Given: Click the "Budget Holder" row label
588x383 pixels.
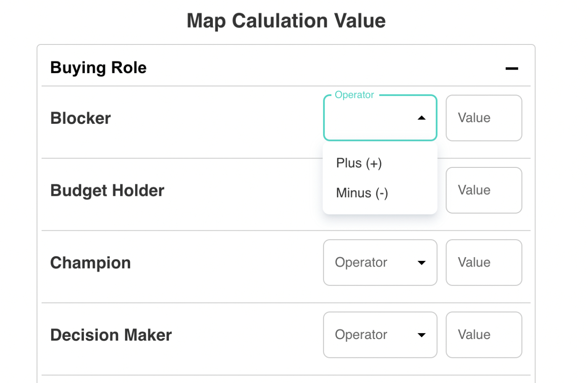Looking at the screenshot, I should (107, 190).
